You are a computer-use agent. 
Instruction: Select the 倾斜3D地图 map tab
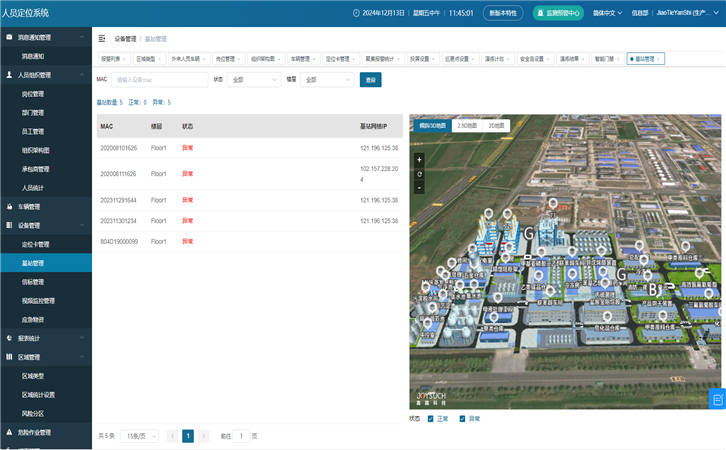pos(432,125)
